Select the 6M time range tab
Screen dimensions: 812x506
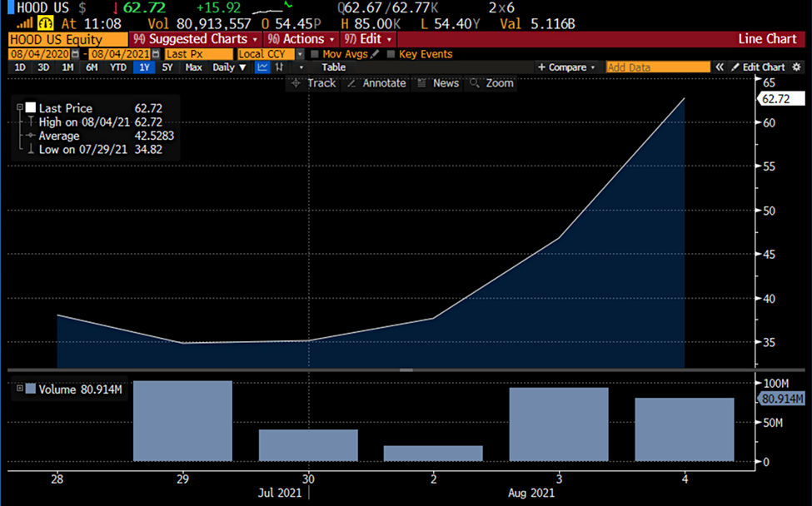(x=92, y=67)
